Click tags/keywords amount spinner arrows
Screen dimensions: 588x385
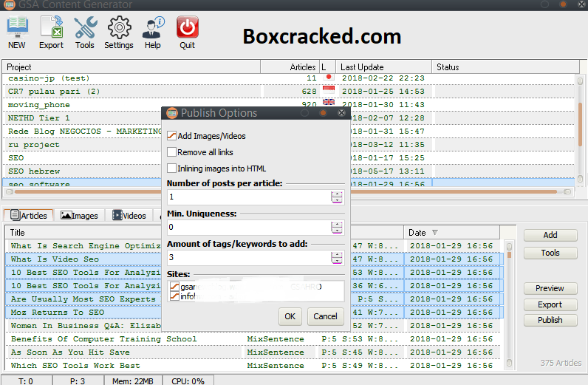pyautogui.click(x=337, y=258)
